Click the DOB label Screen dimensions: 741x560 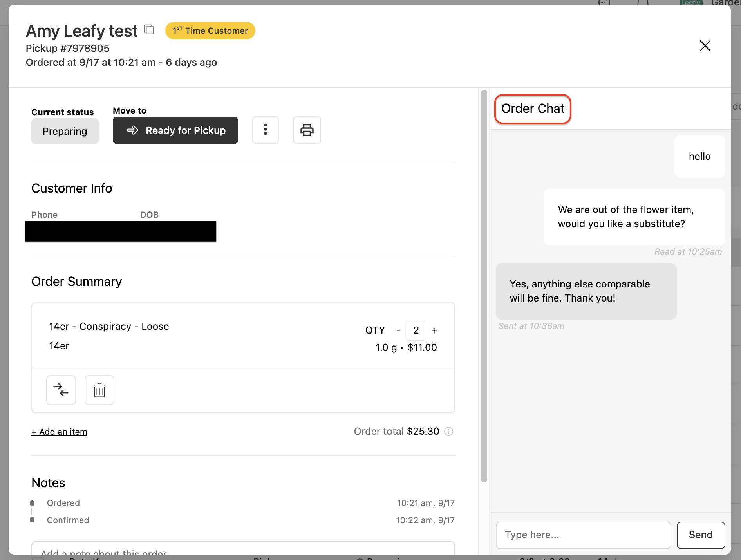coord(149,215)
